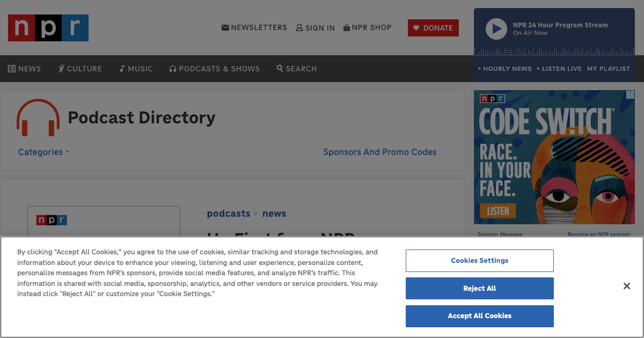Open Sponsors And Promo Codes link
Image resolution: width=644 pixels, height=338 pixels.
tap(379, 152)
